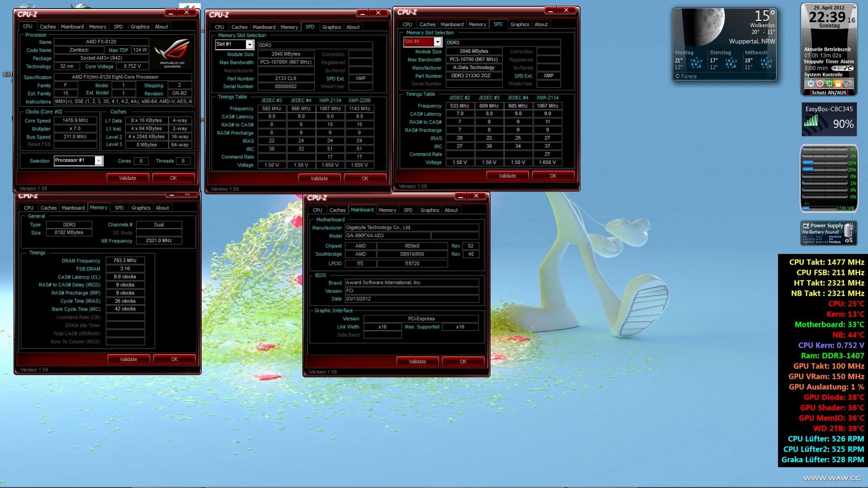Switch to Caches tab in AMD FX-8120 window
This screenshot has height=488, width=868.
click(x=47, y=27)
